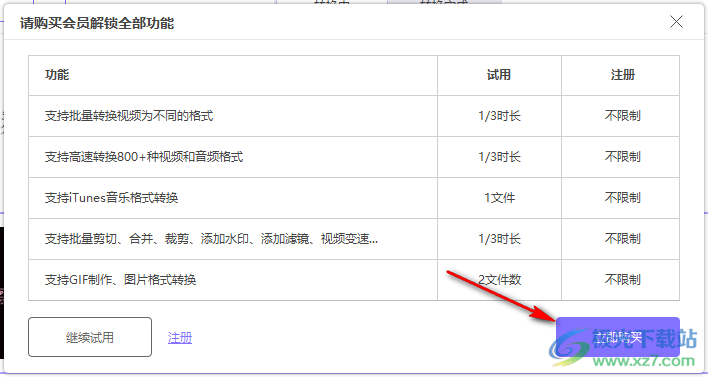Image resolution: width=708 pixels, height=377 pixels.
Task: Click the 1文件 trial value cell
Action: (499, 198)
